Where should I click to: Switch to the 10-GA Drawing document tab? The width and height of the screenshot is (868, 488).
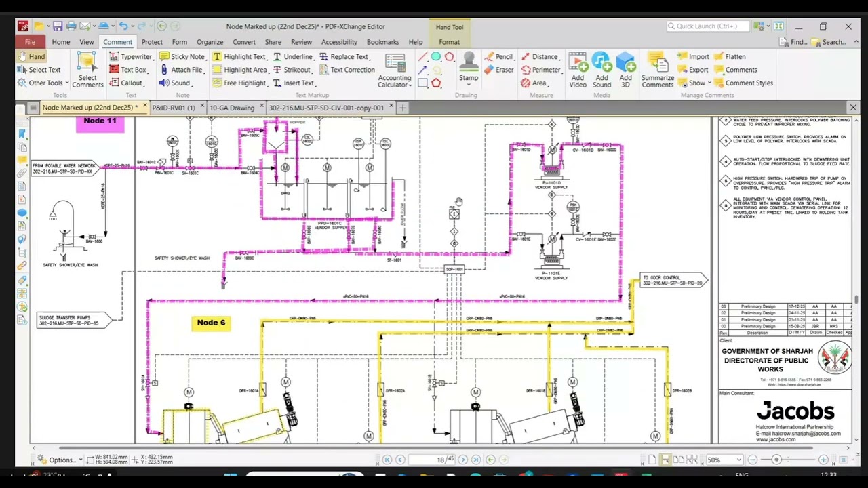232,108
